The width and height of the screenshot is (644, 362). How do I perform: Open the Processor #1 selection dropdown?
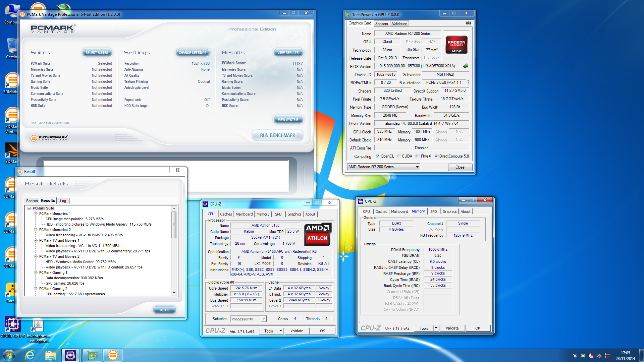pos(248,319)
